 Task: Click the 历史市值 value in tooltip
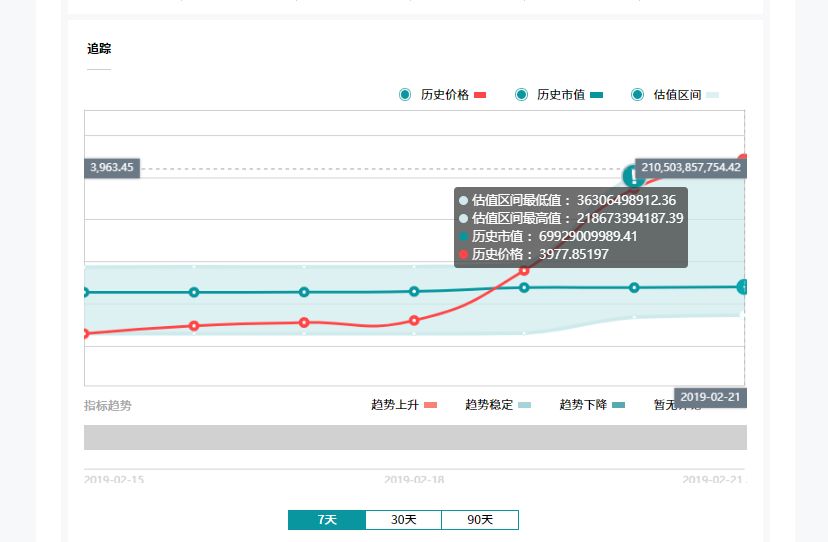(x=588, y=236)
